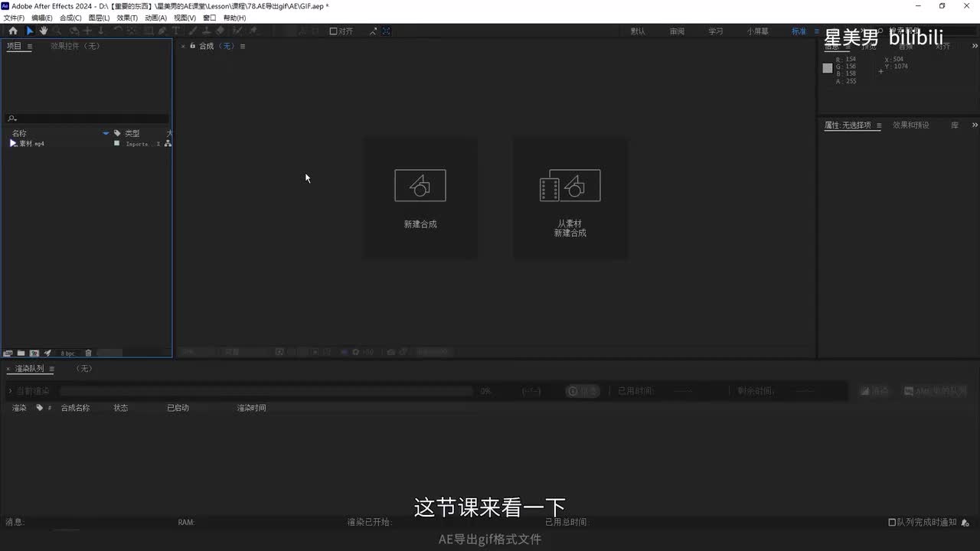This screenshot has height=551, width=980.
Task: Click the label tag column icon
Action: [117, 133]
